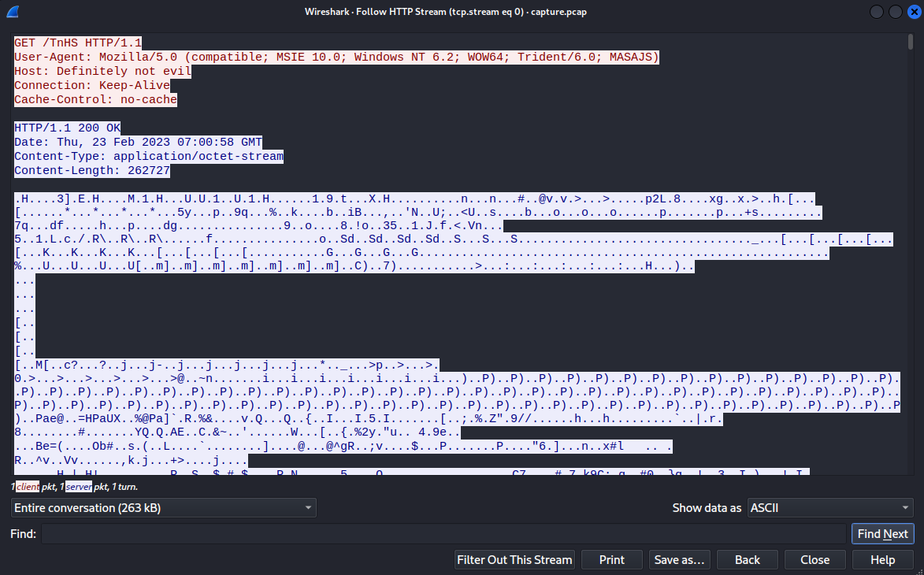Image resolution: width=924 pixels, height=575 pixels.
Task: Click the GET /TnHS request line
Action: pos(78,43)
